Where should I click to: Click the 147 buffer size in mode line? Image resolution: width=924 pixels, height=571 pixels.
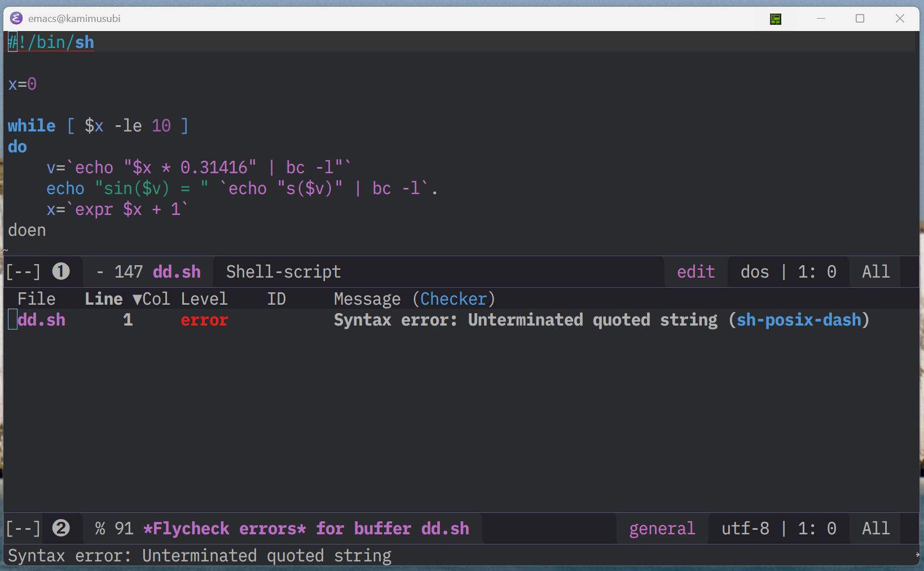129,272
